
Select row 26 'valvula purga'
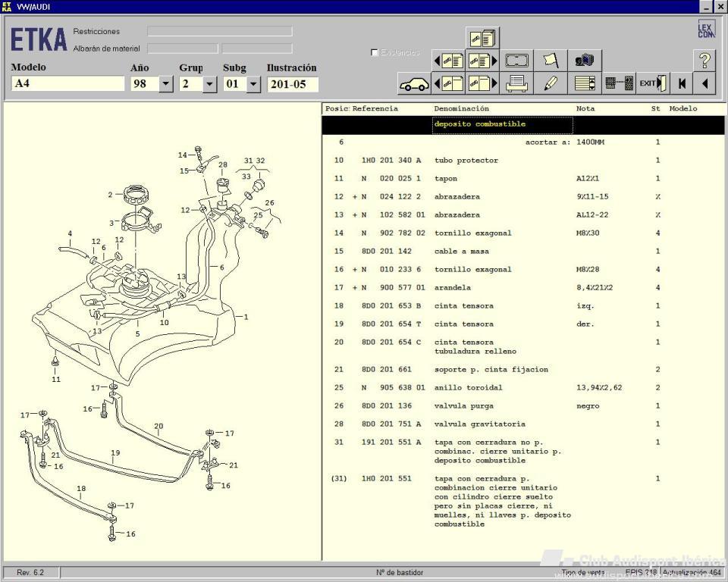(522, 405)
